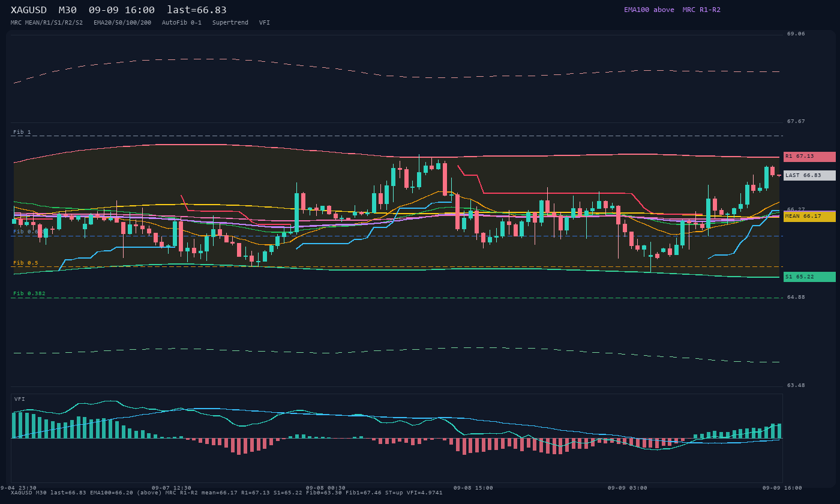Click the R1 67.13 price label
This screenshot has height=504, width=840.
pyautogui.click(x=809, y=157)
